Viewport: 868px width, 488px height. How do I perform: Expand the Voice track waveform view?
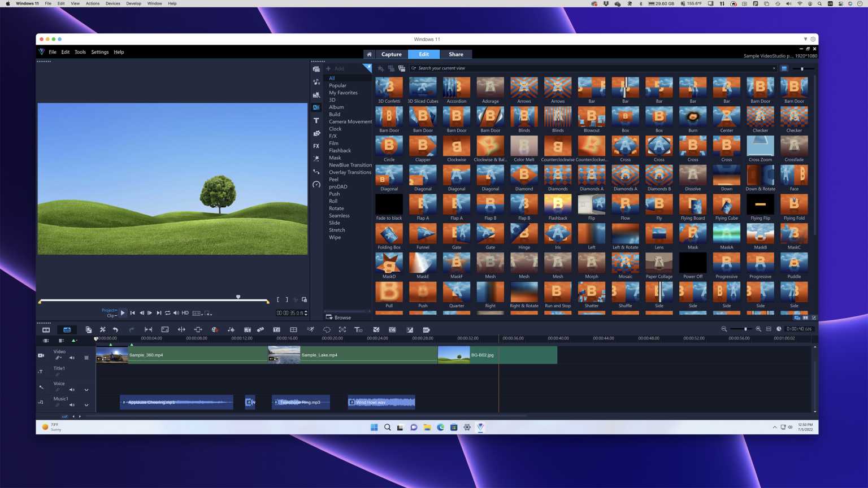pos(85,390)
